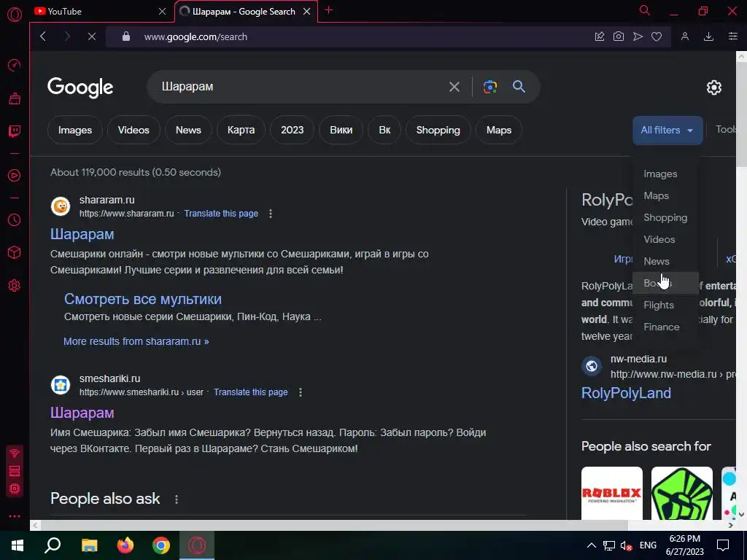Open More results from shararam.ru
Viewport: 747px width, 560px height.
[x=136, y=341]
